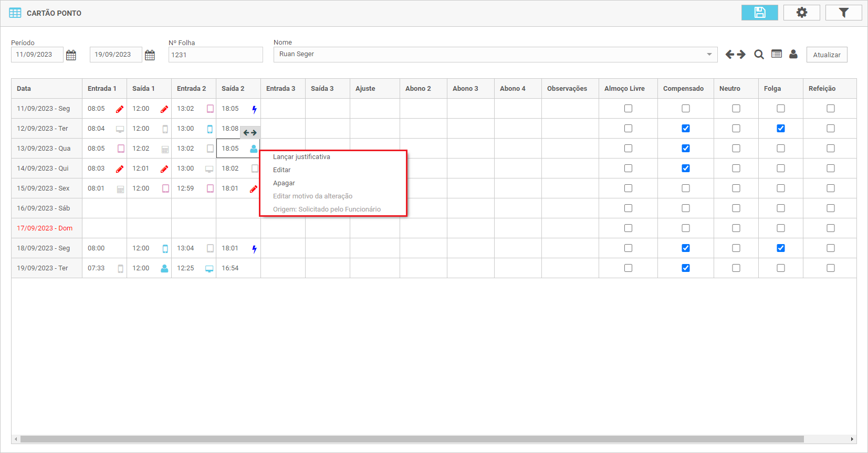Screen dimensions: 868x453
Task: Click the navigation arrows next to Nome field
Action: click(x=735, y=55)
